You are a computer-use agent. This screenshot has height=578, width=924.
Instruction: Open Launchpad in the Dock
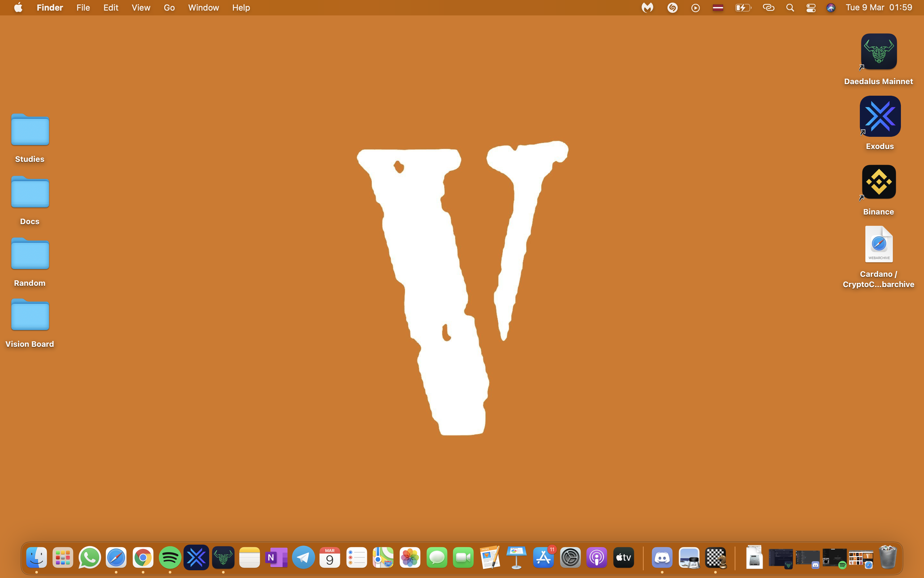63,558
